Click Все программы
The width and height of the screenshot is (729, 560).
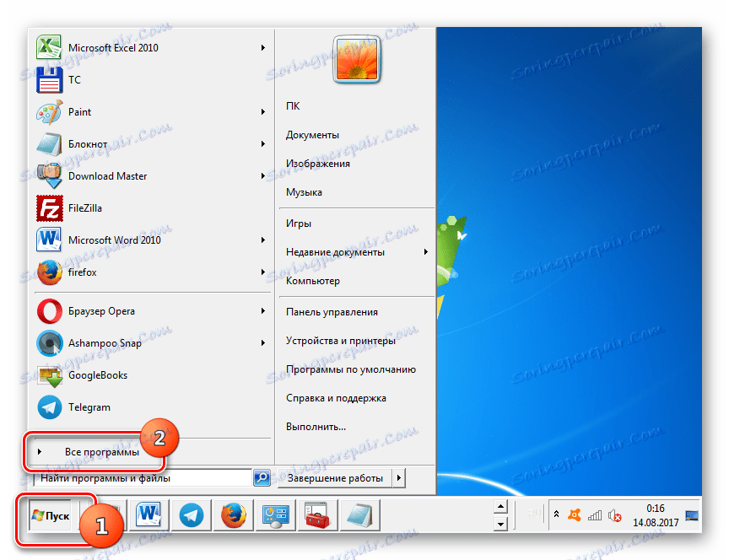click(x=102, y=452)
